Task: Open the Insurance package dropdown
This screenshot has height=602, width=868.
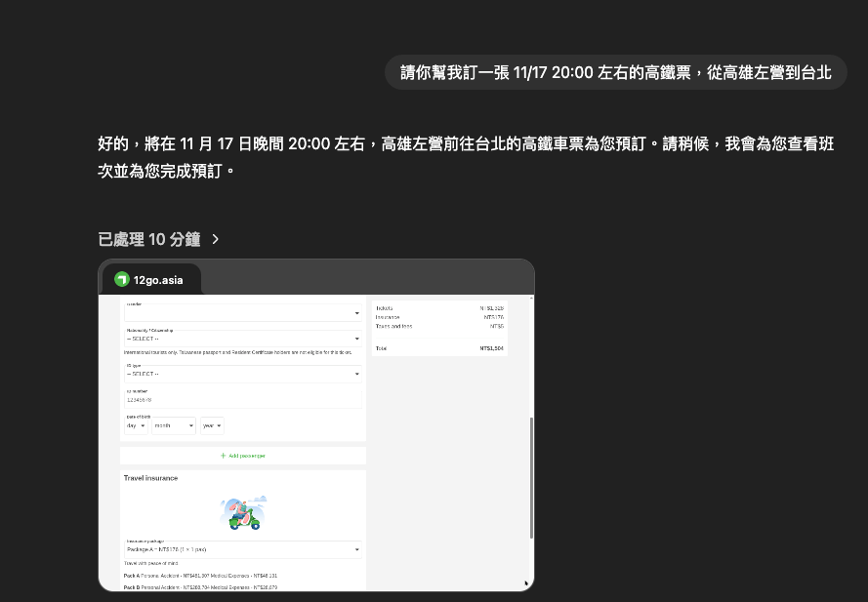Action: [242, 549]
